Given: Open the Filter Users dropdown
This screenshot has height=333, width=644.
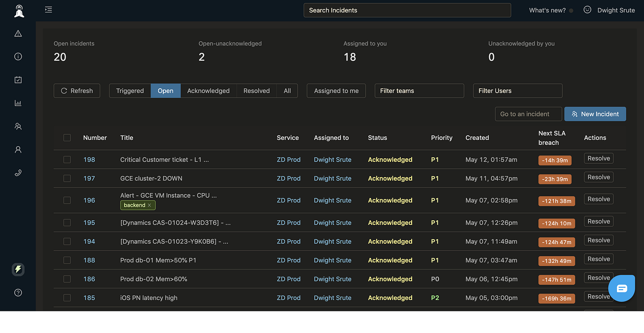Looking at the screenshot, I should (x=517, y=91).
